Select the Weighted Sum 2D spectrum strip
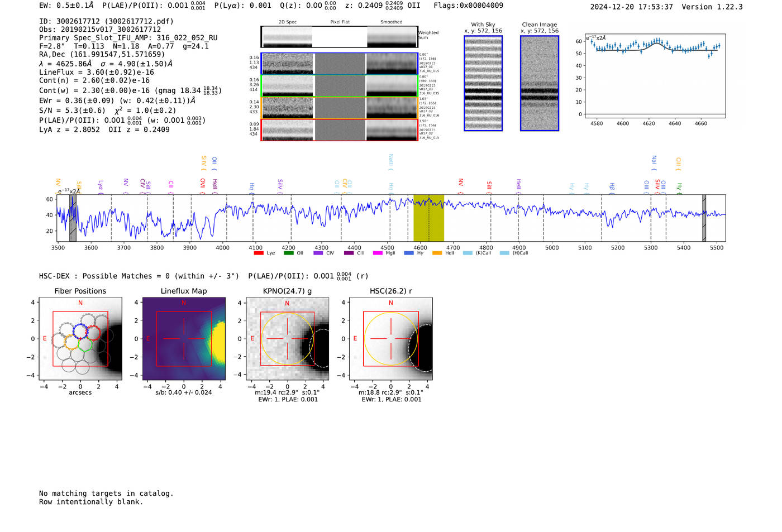This screenshot has width=782, height=532. (339, 37)
